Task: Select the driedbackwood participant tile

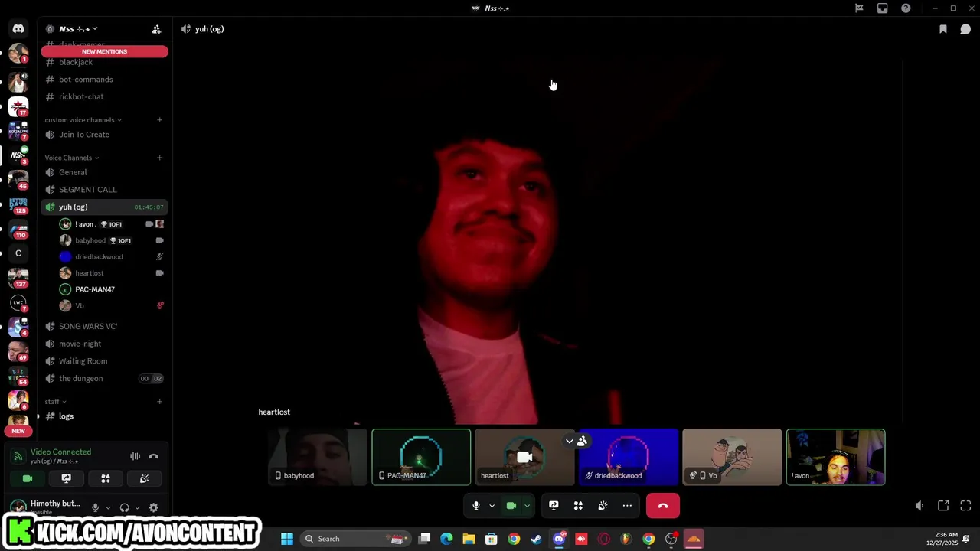Action: point(629,457)
